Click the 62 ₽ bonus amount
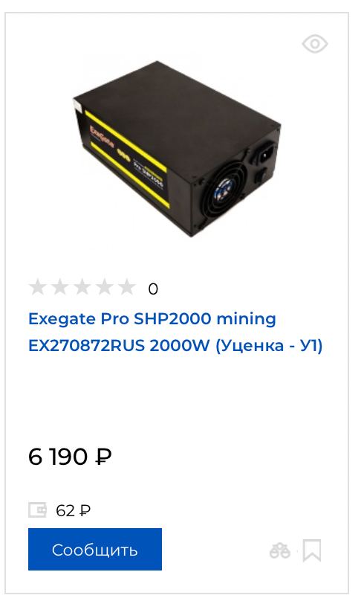364x601 pixels. [x=73, y=510]
